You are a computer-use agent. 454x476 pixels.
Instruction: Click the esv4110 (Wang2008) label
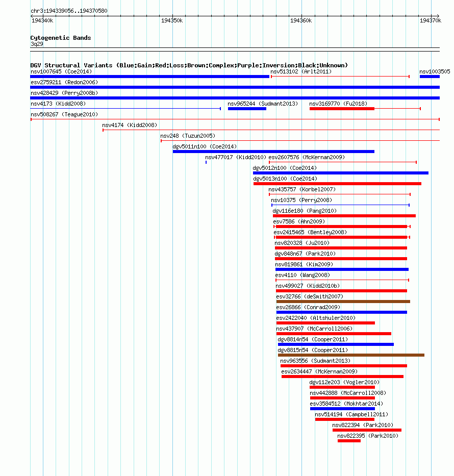[x=302, y=275]
